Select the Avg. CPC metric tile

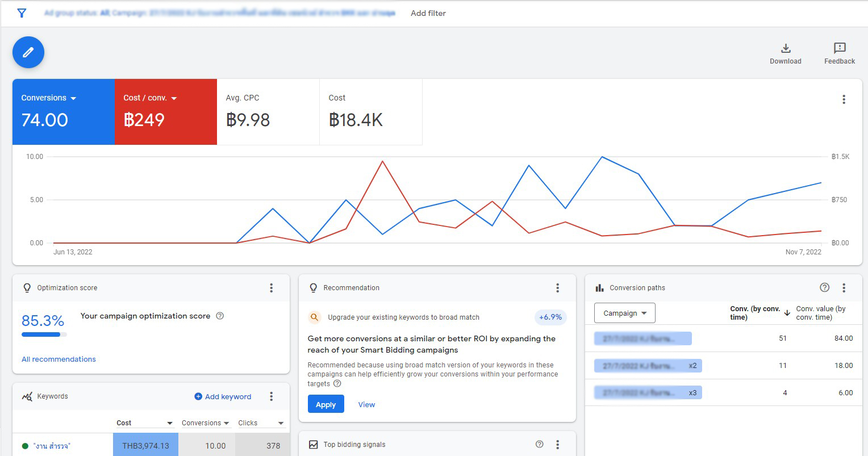pyautogui.click(x=268, y=112)
